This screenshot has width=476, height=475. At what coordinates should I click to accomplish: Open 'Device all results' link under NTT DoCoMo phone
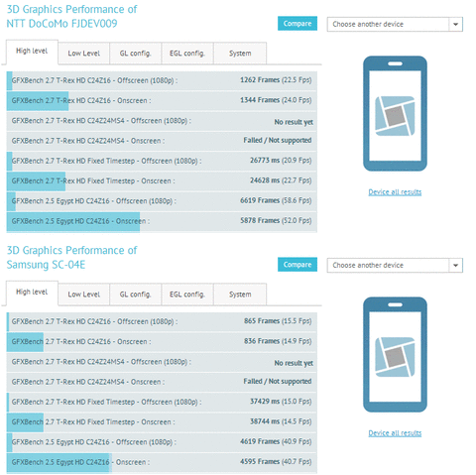pos(395,192)
